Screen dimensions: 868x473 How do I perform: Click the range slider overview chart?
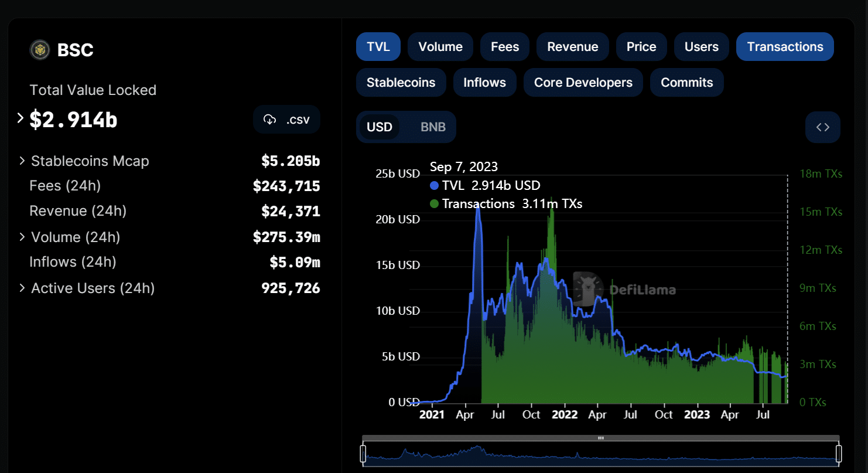pos(601,454)
